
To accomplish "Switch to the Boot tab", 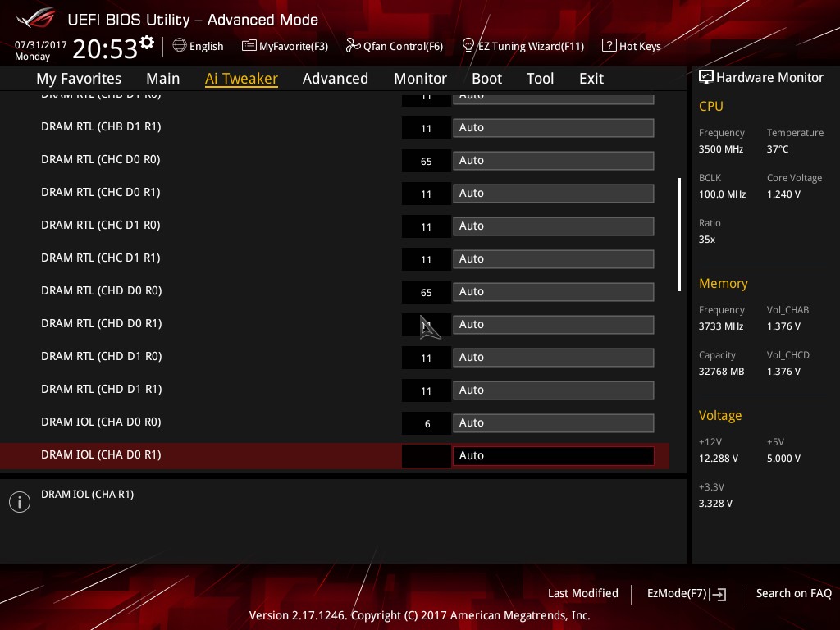I will tap(487, 79).
